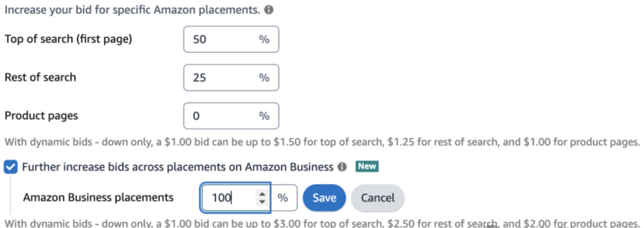The height and width of the screenshot is (228, 644).
Task: Click the Rest of search label
Action: [41, 77]
